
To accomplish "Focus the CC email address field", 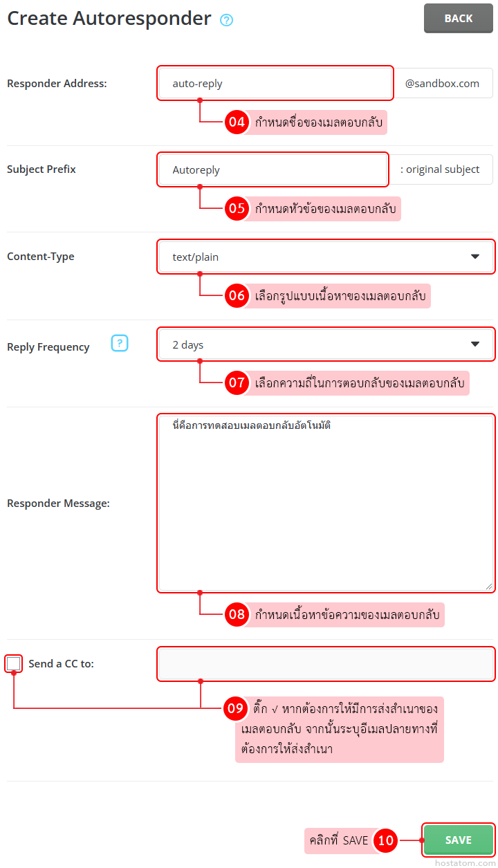I will [x=326, y=664].
